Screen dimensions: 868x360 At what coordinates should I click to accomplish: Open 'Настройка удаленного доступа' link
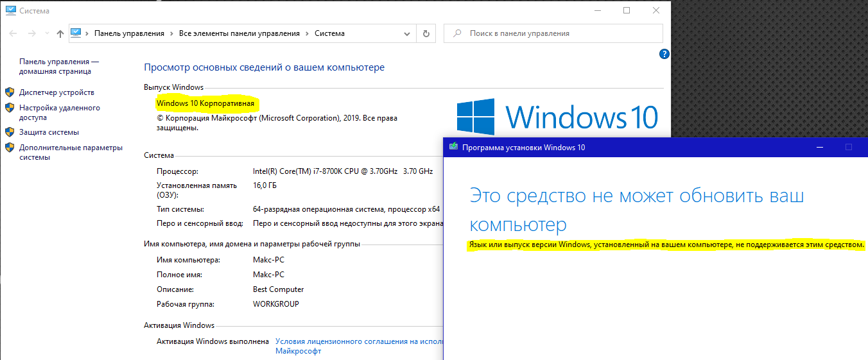point(60,113)
